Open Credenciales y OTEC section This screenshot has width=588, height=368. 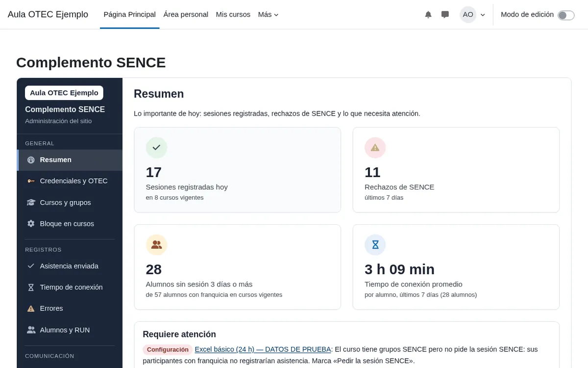tap(70, 181)
